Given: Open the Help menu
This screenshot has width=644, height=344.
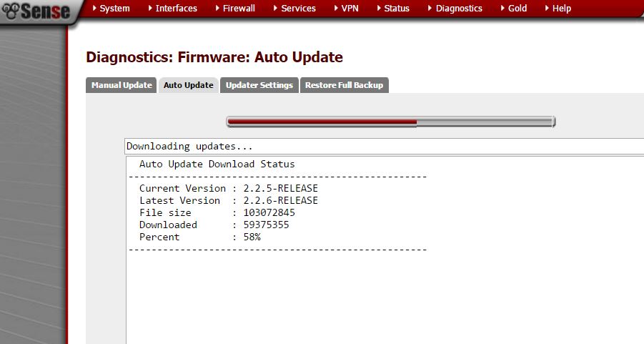Looking at the screenshot, I should coord(558,8).
